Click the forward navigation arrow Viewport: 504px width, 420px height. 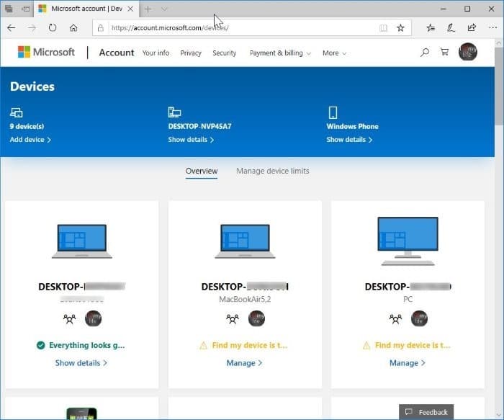(32, 28)
